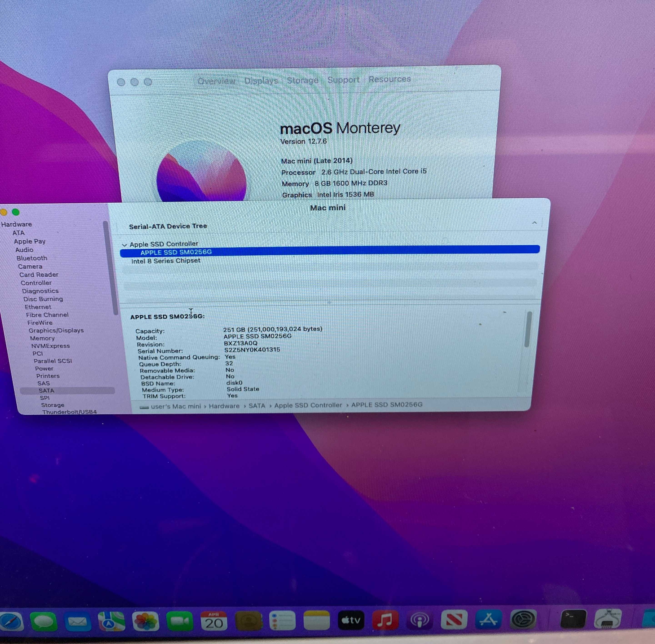Select Thunderbolt/USB4 in sidebar list
The image size is (655, 644).
click(x=69, y=412)
